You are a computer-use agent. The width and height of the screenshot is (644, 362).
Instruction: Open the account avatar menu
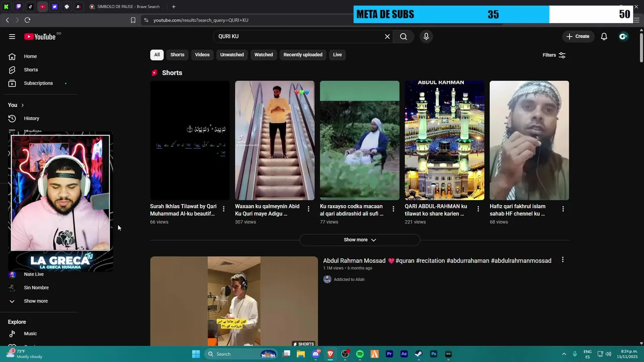(x=623, y=37)
